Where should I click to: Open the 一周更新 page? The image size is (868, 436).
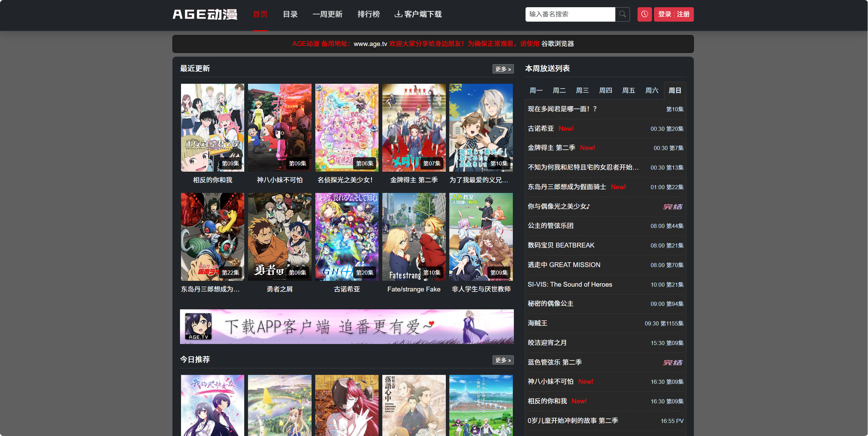pyautogui.click(x=328, y=14)
